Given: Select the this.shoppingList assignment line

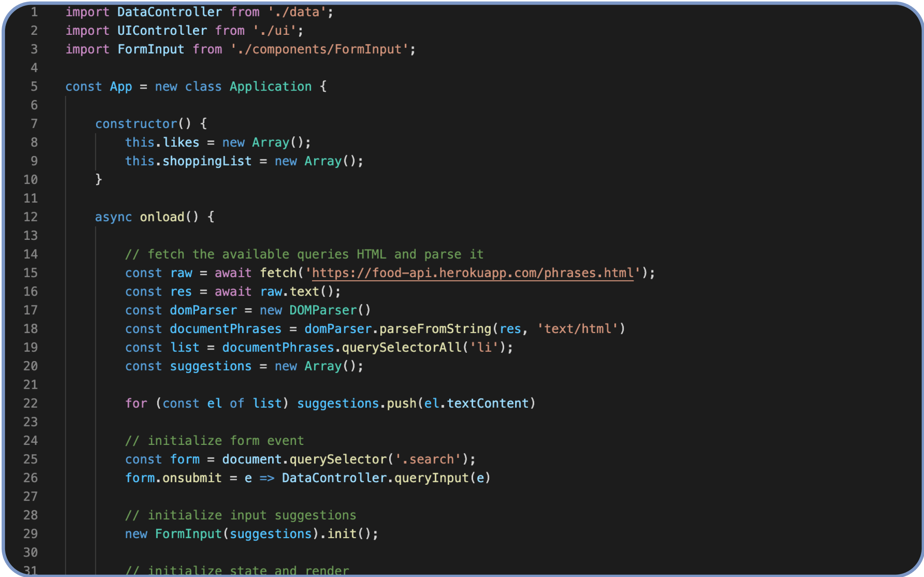Looking at the screenshot, I should coord(244,161).
